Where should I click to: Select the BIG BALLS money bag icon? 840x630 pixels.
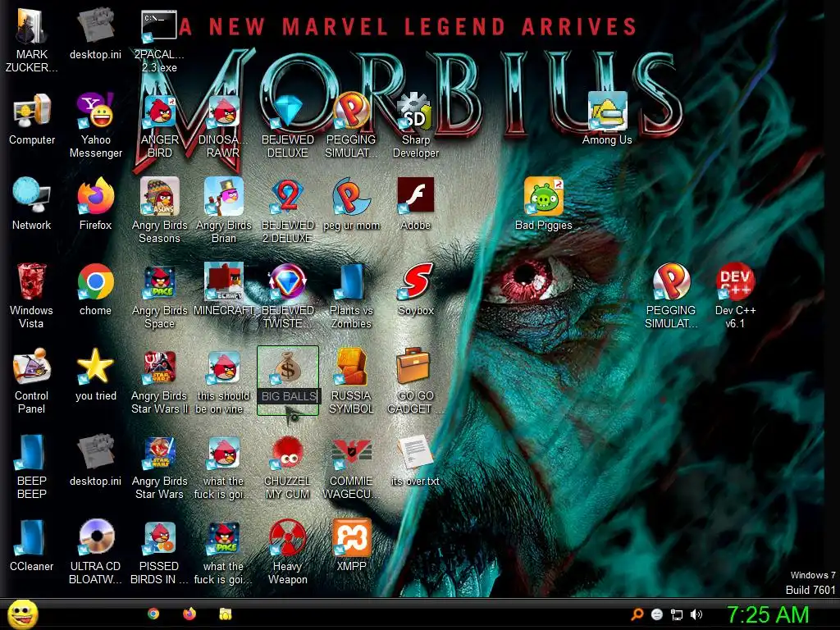pos(288,367)
